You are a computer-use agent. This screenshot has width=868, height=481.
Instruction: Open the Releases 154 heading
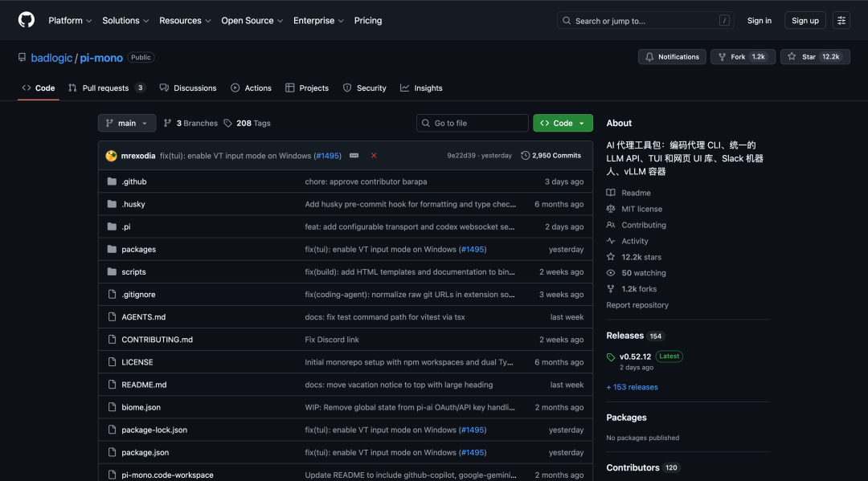636,336
